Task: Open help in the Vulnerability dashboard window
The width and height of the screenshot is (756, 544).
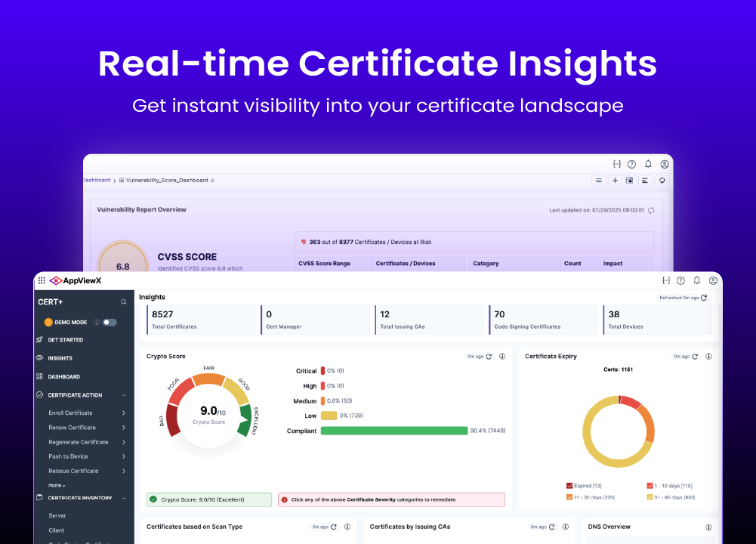Action: click(x=631, y=165)
